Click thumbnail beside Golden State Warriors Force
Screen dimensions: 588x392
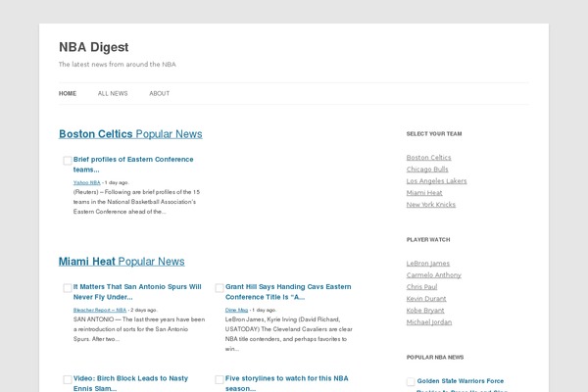point(411,382)
